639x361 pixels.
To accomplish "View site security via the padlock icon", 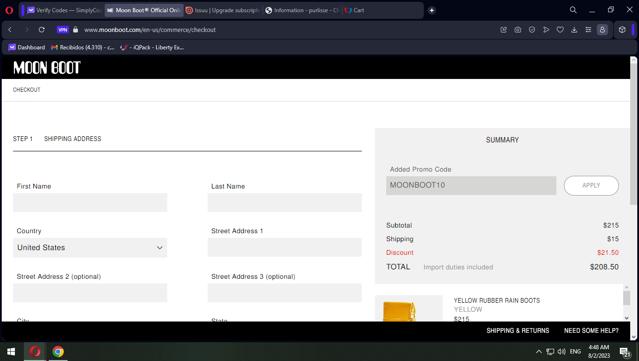I will (x=75, y=30).
